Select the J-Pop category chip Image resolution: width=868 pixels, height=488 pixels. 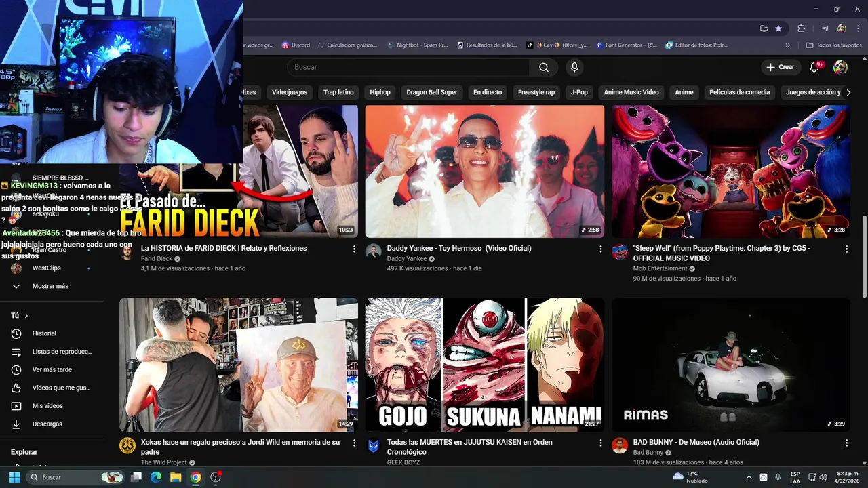[x=579, y=92]
